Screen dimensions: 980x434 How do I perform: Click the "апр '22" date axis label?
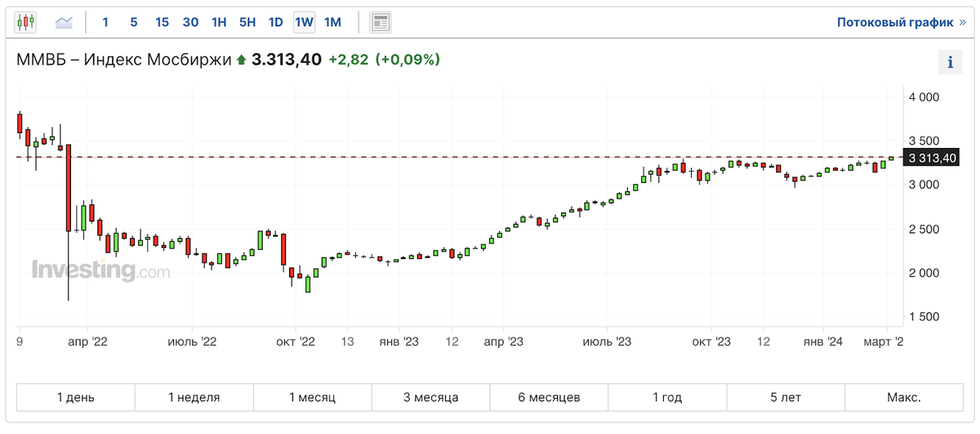pos(88,342)
